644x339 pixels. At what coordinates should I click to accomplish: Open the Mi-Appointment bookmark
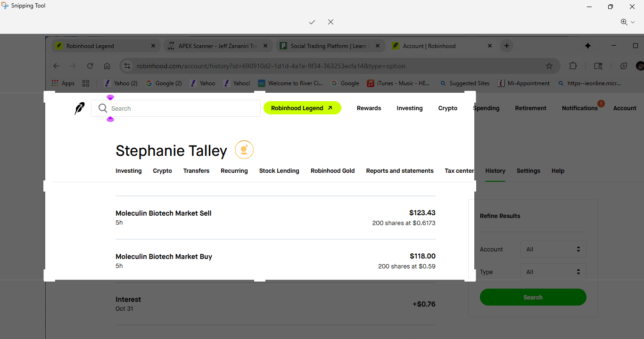(524, 83)
